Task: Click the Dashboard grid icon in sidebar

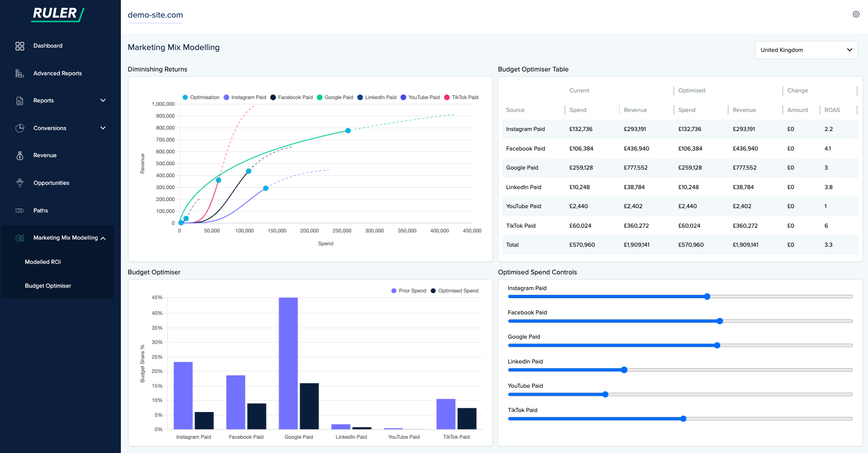Action: [x=20, y=46]
